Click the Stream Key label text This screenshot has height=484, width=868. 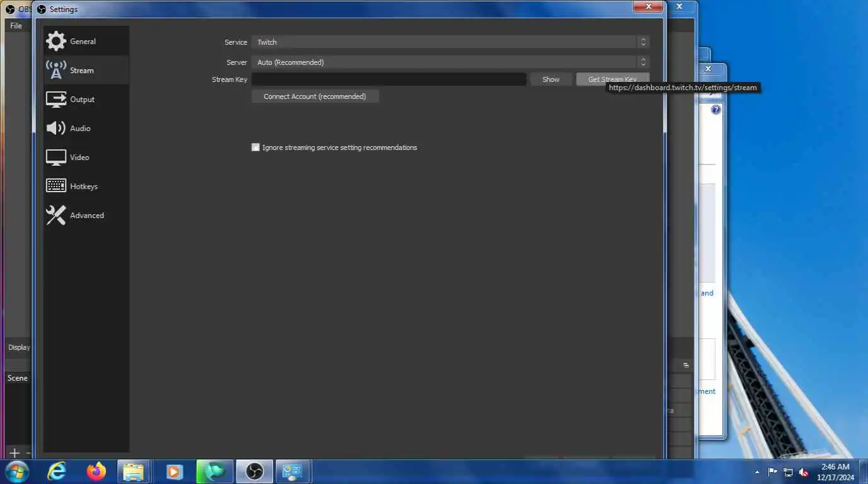(x=230, y=79)
